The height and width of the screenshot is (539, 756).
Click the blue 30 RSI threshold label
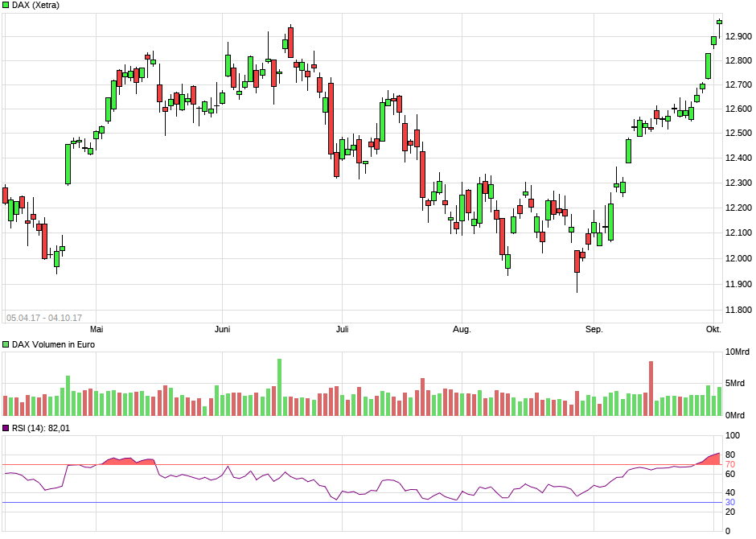pyautogui.click(x=729, y=503)
